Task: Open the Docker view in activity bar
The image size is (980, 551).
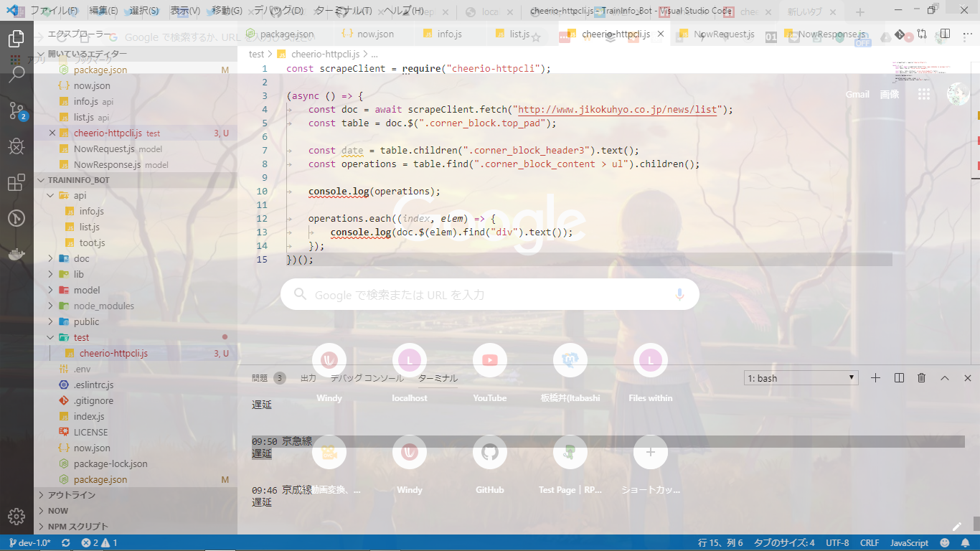Action: click(16, 253)
